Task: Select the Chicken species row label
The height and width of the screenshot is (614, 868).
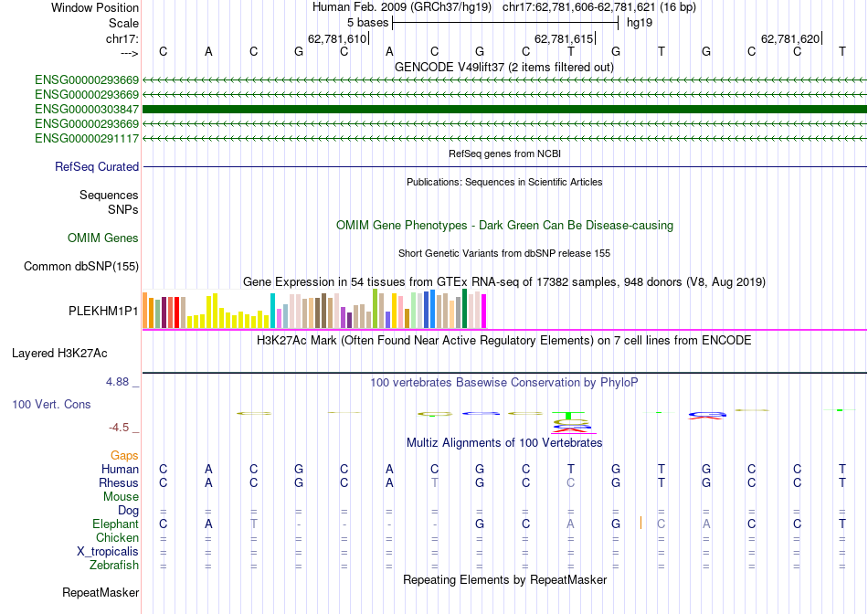Action: [117, 537]
